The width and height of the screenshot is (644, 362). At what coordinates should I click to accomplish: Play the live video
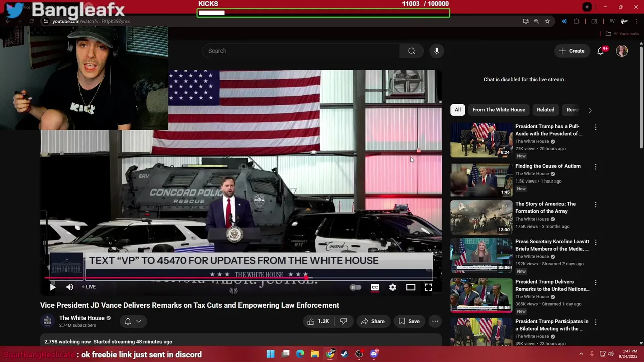click(x=53, y=287)
